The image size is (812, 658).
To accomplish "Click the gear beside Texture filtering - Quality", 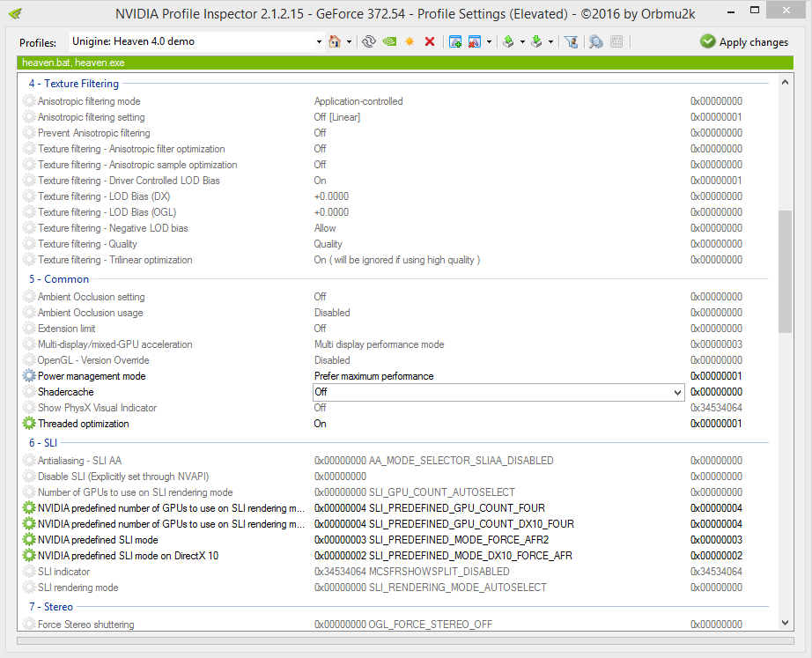I will coord(29,243).
